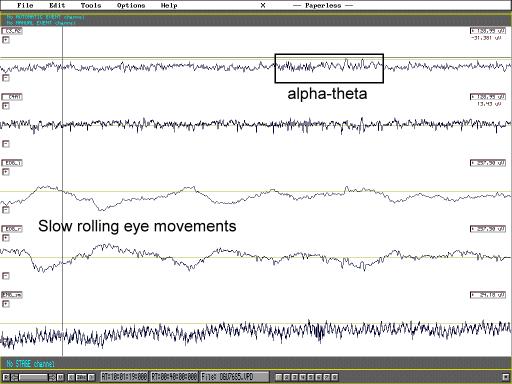Click numbered button 2 in the bottom toolbar
Image resolution: width=512 pixels, height=384 pixels.
287,377
